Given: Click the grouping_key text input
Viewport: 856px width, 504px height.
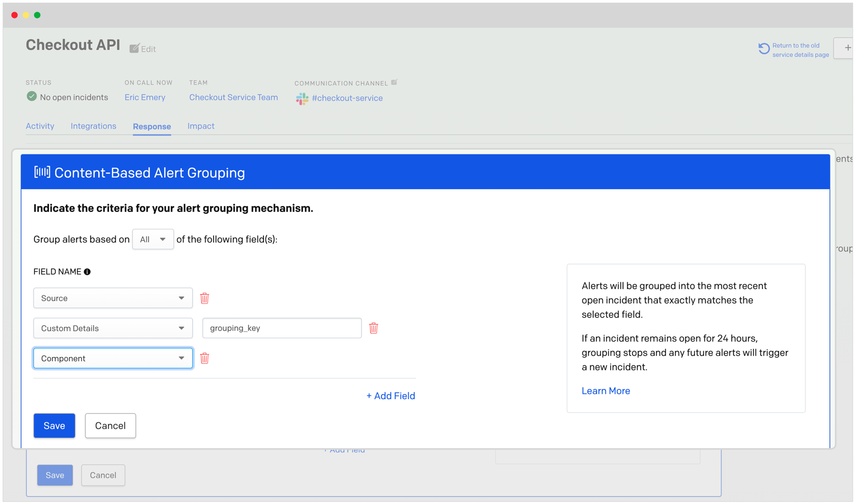Looking at the screenshot, I should pyautogui.click(x=282, y=328).
